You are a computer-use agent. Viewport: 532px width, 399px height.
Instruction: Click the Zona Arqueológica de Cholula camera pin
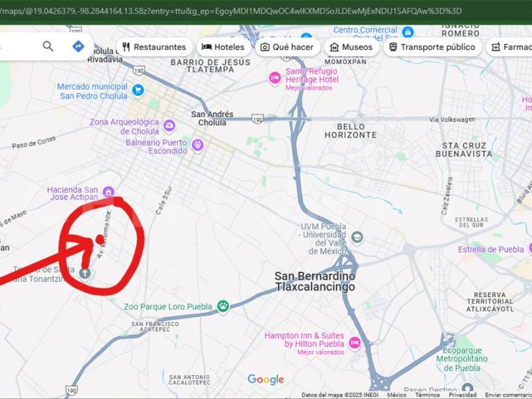point(169,126)
